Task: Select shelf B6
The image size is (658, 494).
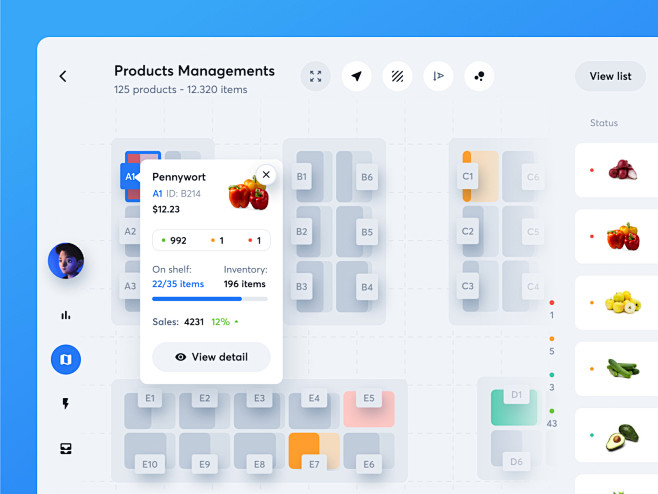Action: point(367,177)
